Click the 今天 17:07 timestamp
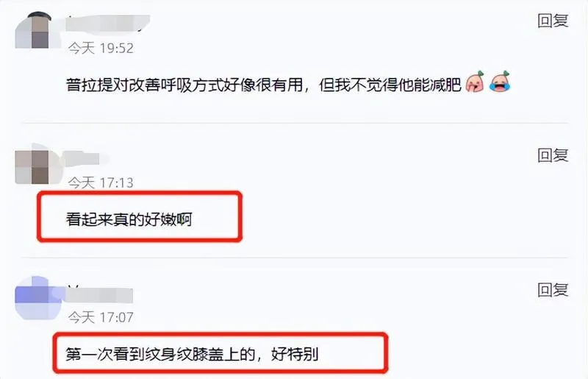 (101, 317)
